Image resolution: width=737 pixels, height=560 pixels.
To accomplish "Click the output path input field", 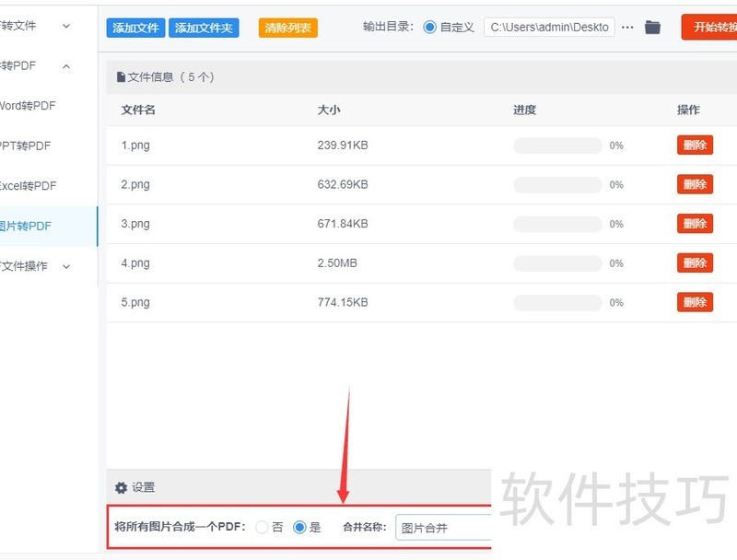I will pos(549,28).
